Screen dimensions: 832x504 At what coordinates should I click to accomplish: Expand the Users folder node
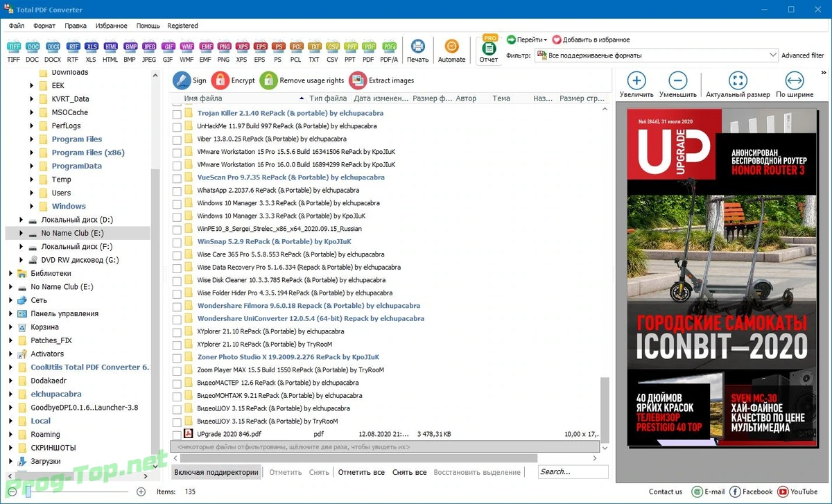click(32, 193)
